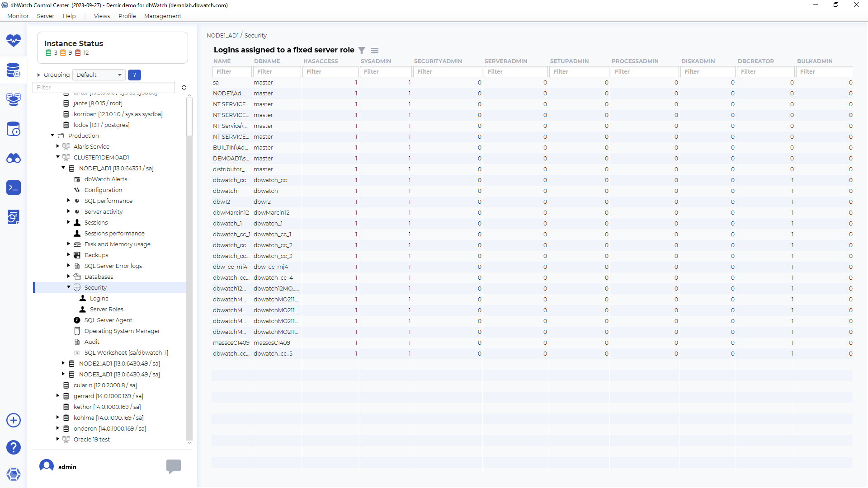Viewport: 868px width, 488px height.
Task: Expand the Alaris Service node
Action: 58,146
